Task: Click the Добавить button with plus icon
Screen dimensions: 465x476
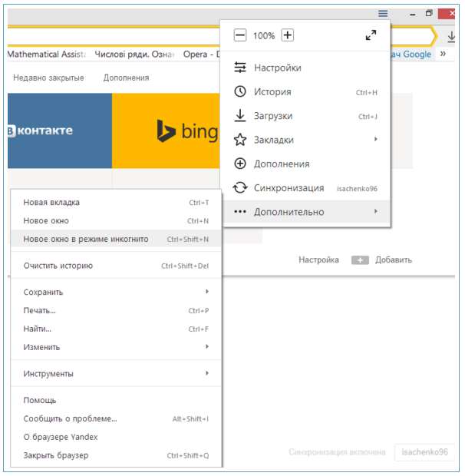Action: click(x=382, y=260)
